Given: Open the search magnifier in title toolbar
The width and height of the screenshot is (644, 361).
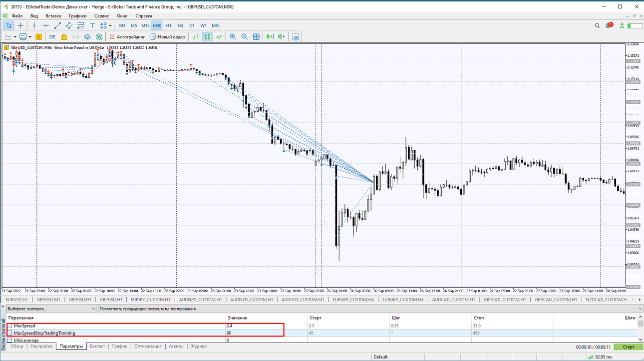Looking at the screenshot, I should 598,25.
